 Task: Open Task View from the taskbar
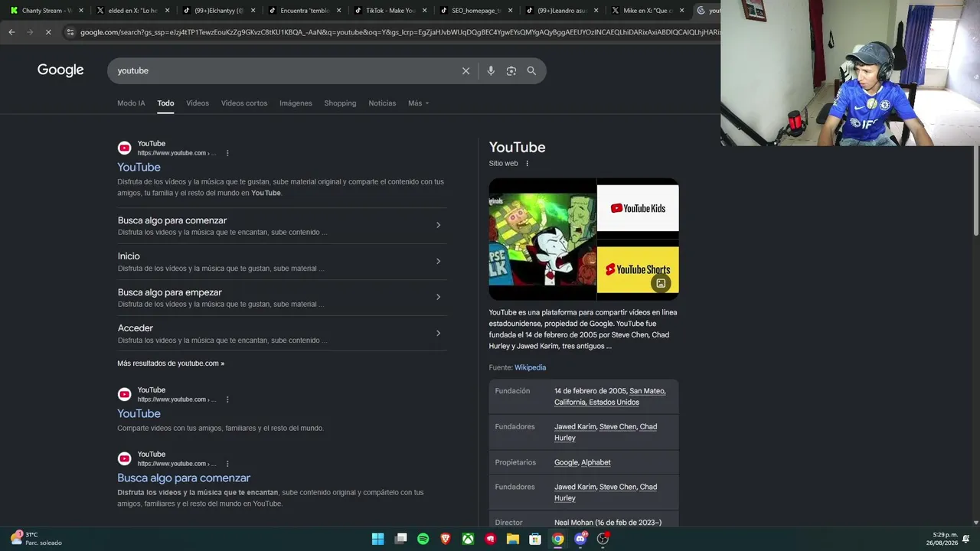coord(400,539)
